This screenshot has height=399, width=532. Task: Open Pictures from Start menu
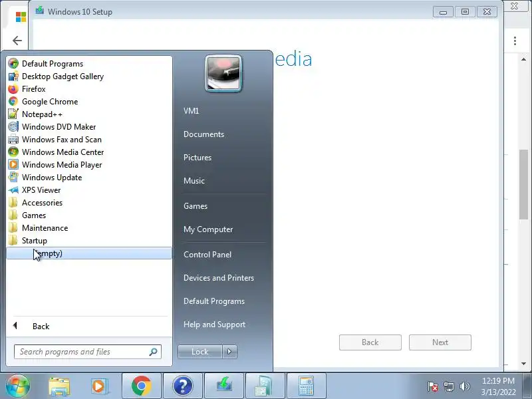pos(197,158)
